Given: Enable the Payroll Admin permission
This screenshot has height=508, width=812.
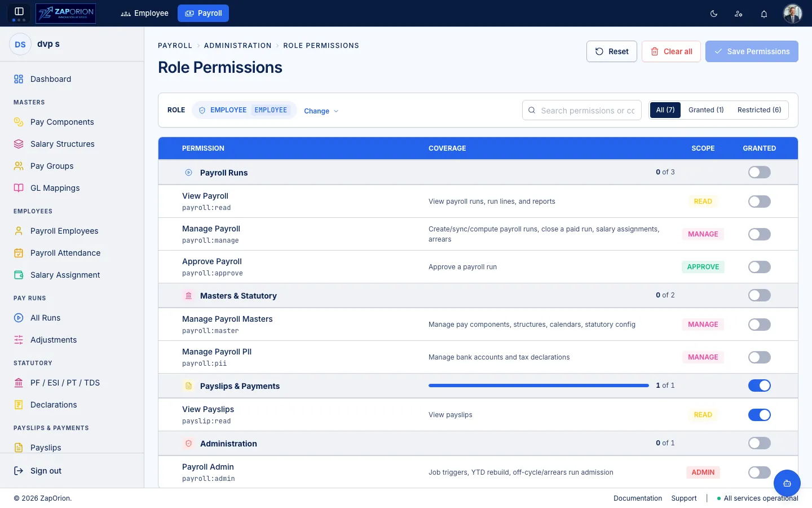Looking at the screenshot, I should point(760,472).
